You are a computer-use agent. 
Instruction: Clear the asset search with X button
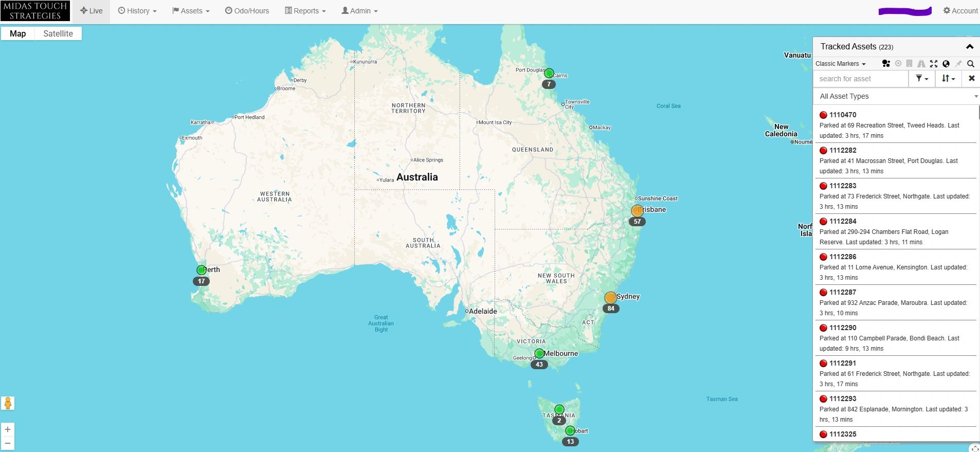(971, 79)
